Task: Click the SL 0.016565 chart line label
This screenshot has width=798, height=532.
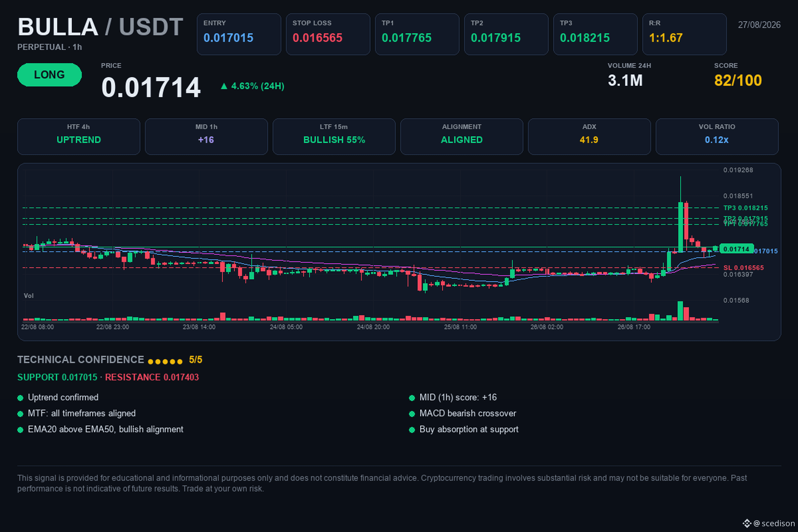Action: coord(743,268)
